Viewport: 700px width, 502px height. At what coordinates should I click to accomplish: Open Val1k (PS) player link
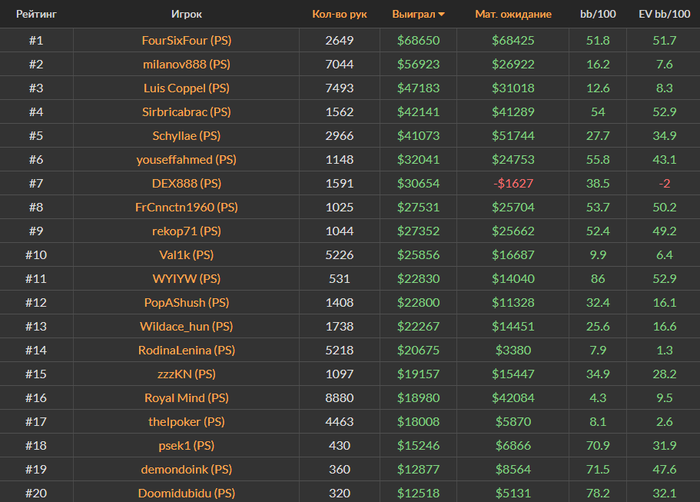pos(187,255)
